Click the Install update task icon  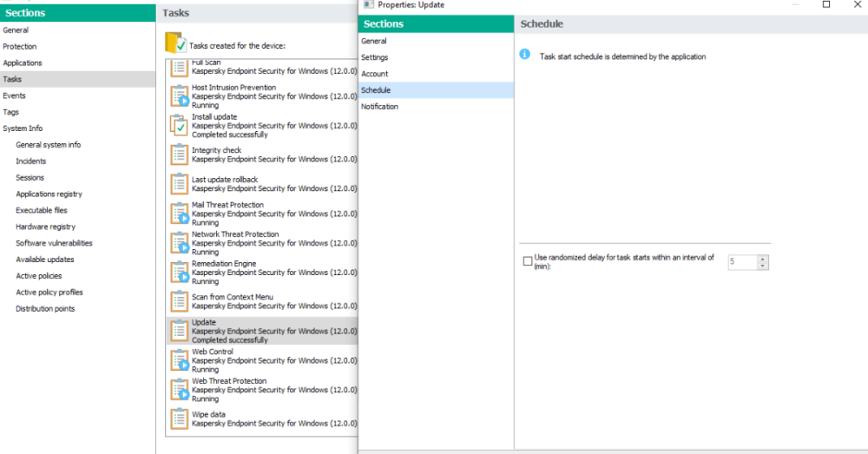tap(179, 126)
